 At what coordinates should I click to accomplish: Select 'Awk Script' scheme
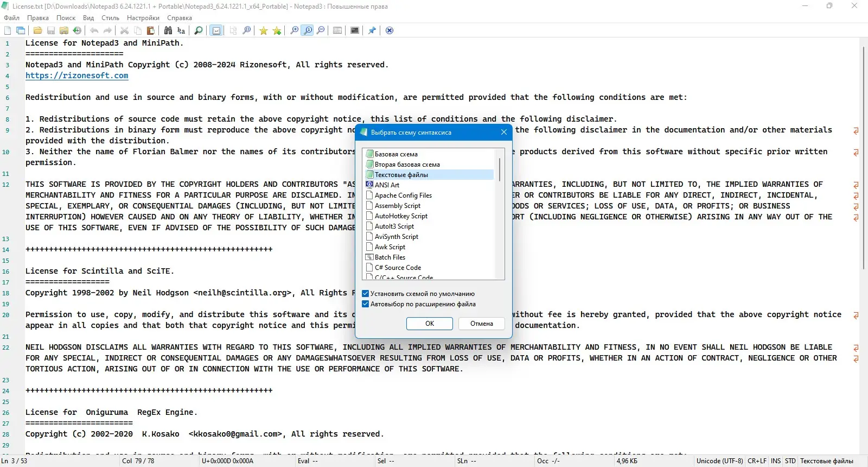coord(430,247)
